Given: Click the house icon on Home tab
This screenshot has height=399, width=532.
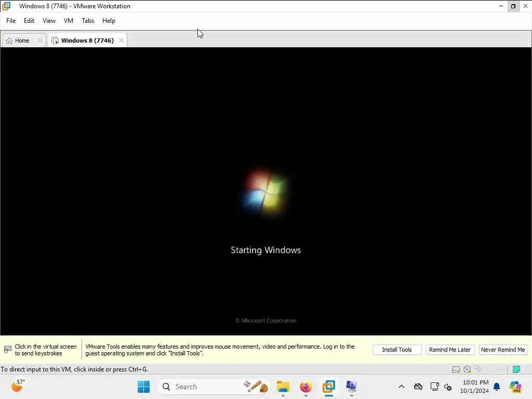Looking at the screenshot, I should pyautogui.click(x=9, y=41).
